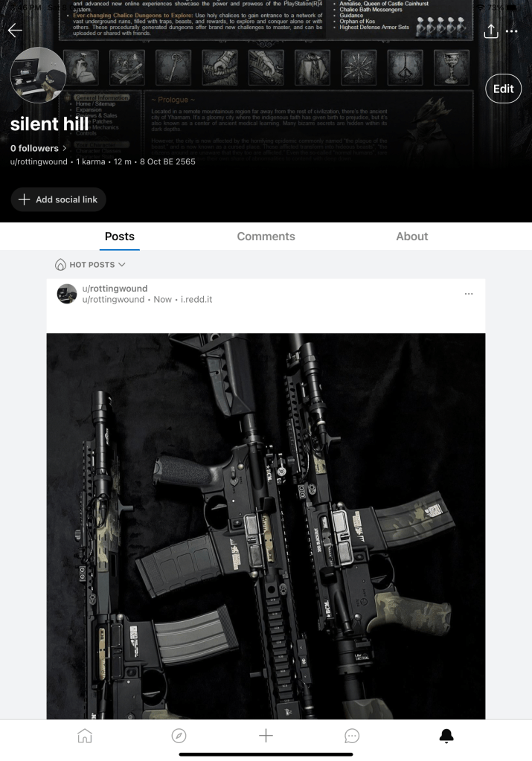
Task: Select the Posts tab
Action: [119, 237]
